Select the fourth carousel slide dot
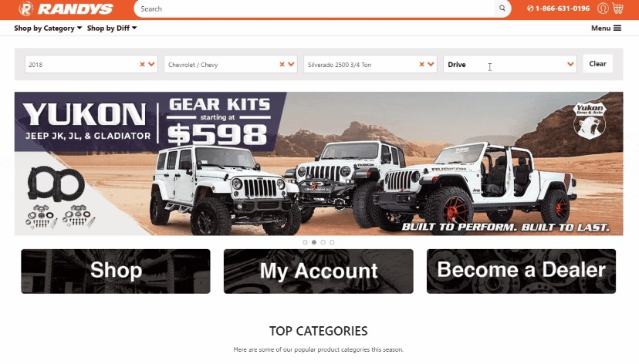This screenshot has width=639, height=364. pos(332,242)
